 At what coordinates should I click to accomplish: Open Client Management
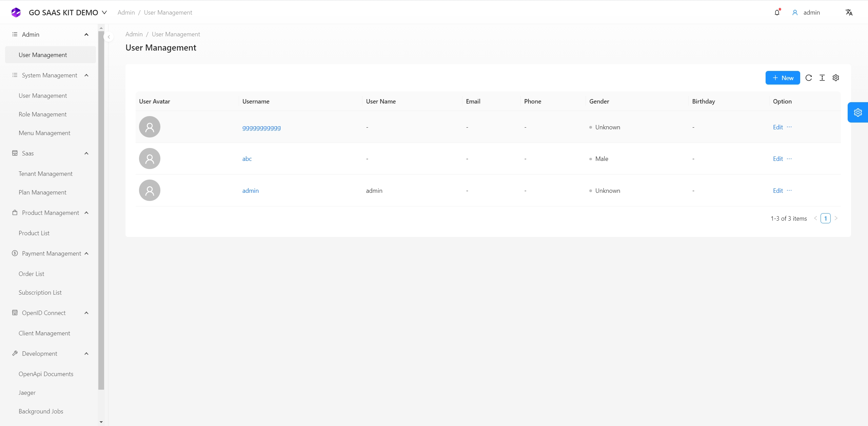pos(51,333)
